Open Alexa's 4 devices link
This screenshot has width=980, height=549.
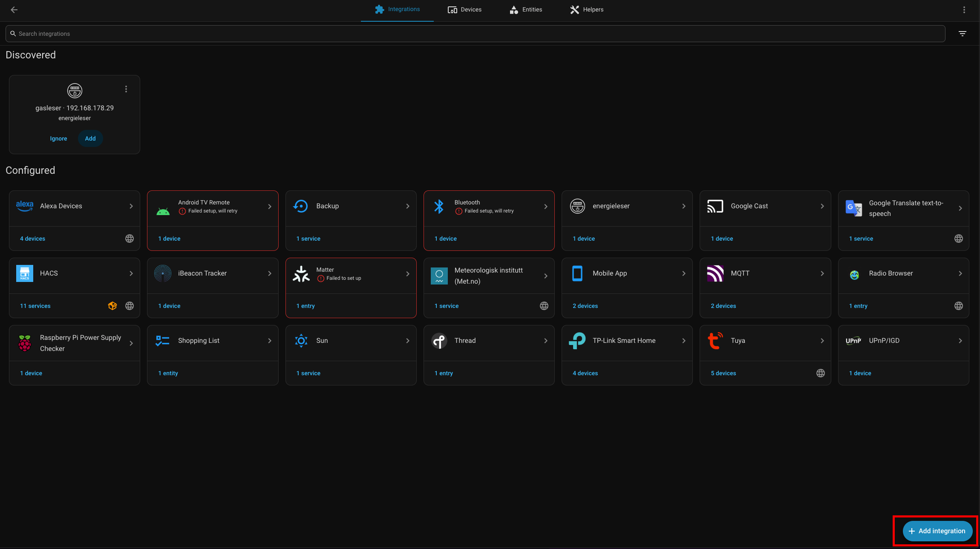click(32, 239)
